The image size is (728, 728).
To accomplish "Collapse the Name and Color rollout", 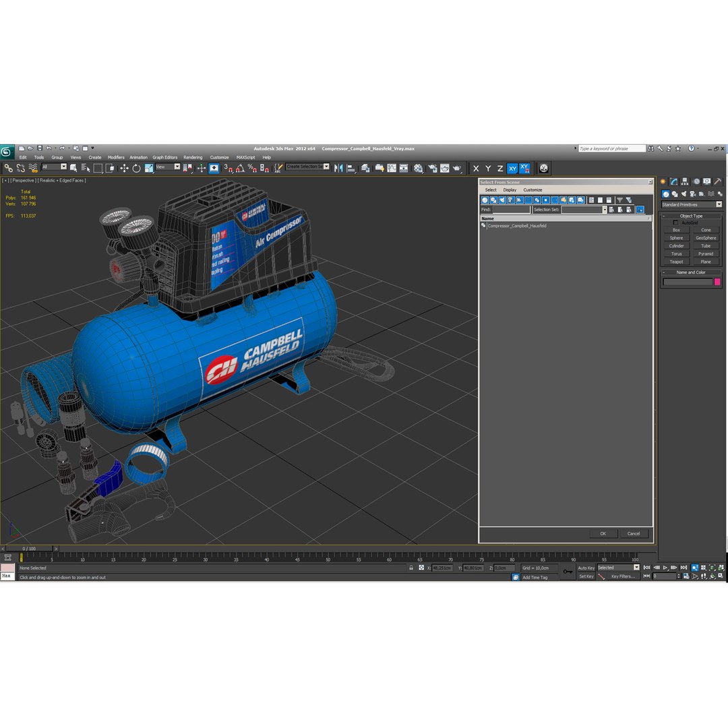I will [x=691, y=272].
